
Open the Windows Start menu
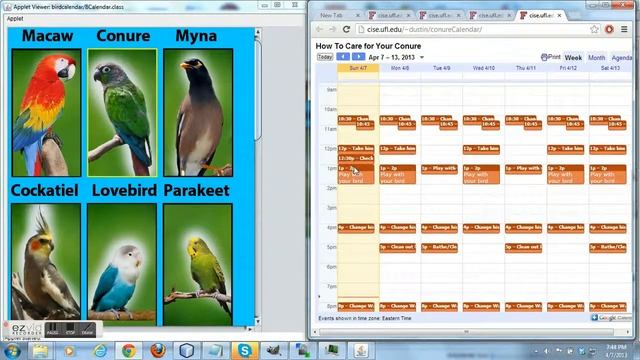[12, 351]
